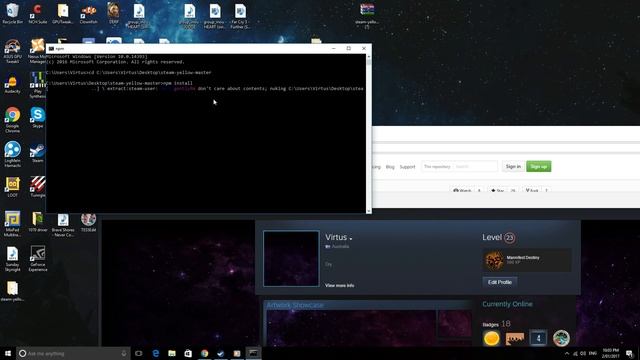
Task: Click View more info on Steam profile
Action: pyautogui.click(x=339, y=285)
